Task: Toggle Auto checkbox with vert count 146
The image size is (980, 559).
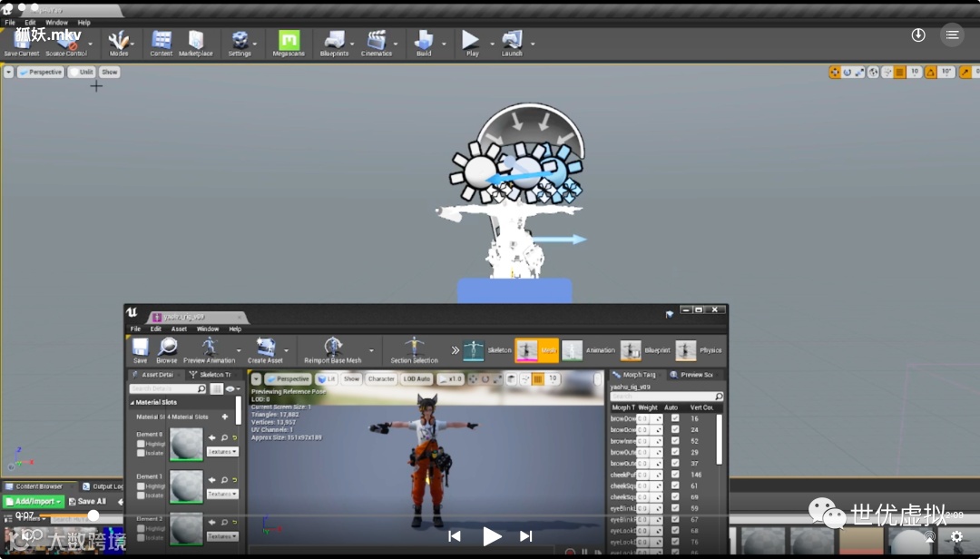Action: [x=675, y=475]
